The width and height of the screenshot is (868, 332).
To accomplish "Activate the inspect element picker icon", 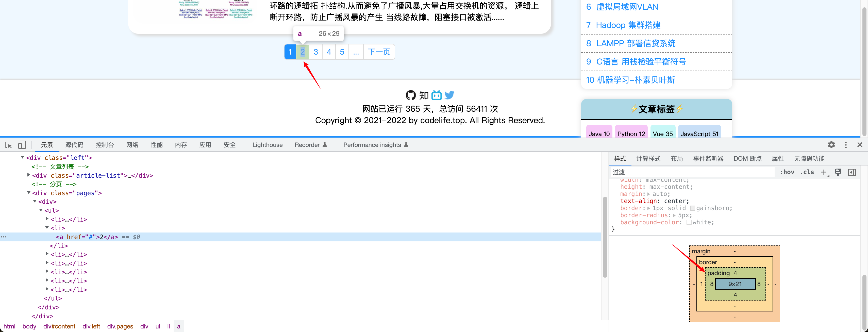I will click(8, 145).
